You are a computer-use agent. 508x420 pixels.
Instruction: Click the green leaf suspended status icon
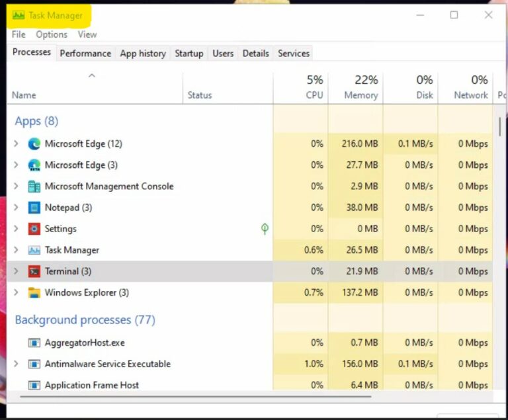pyautogui.click(x=265, y=229)
